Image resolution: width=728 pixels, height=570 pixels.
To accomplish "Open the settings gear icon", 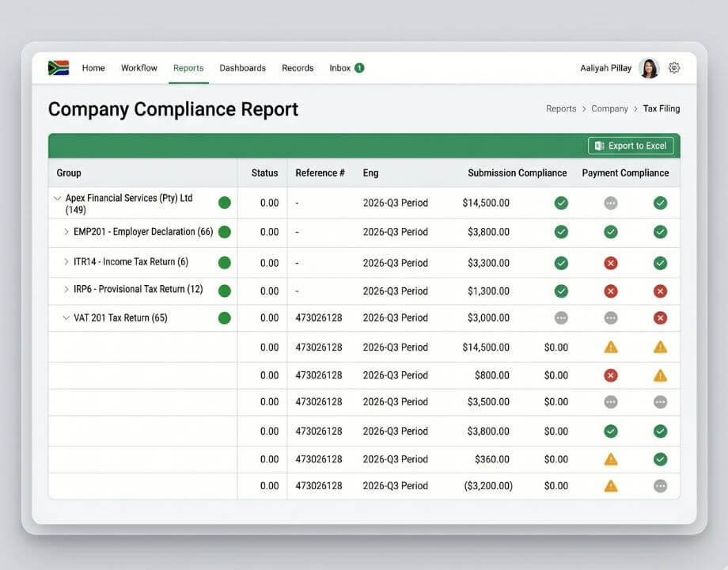I will point(674,68).
